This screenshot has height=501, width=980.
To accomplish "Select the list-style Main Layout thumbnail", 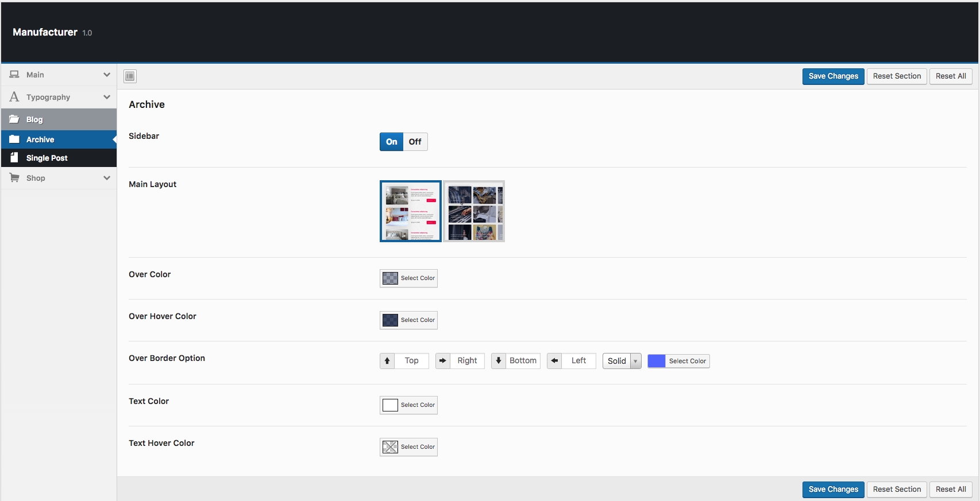I will pos(410,211).
